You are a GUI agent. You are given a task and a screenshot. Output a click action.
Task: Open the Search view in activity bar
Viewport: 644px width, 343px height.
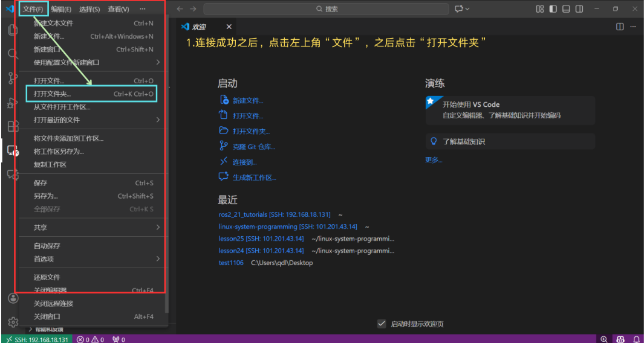click(x=13, y=54)
